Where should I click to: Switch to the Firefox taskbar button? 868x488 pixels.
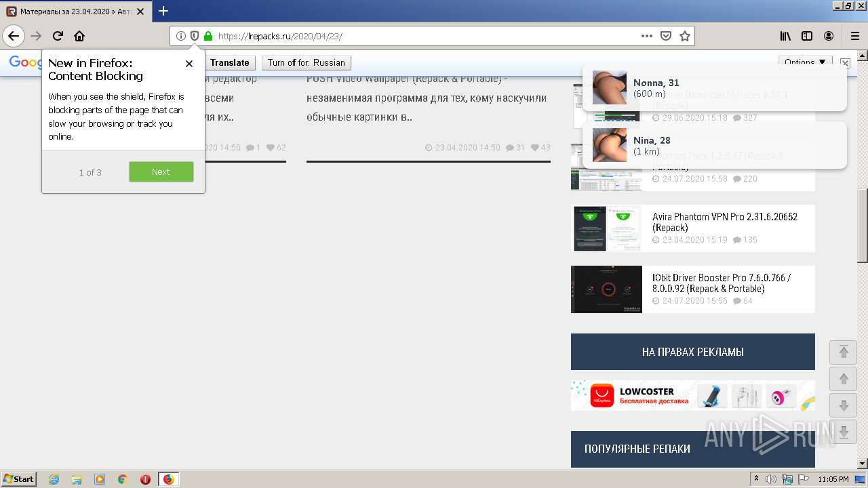click(169, 479)
